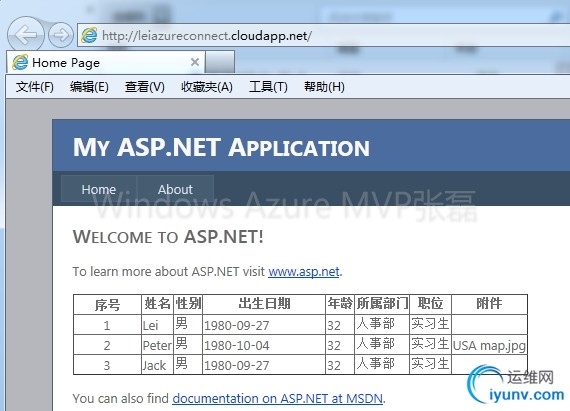Select the name cell Jack
The height and width of the screenshot is (411, 570).
point(157,365)
